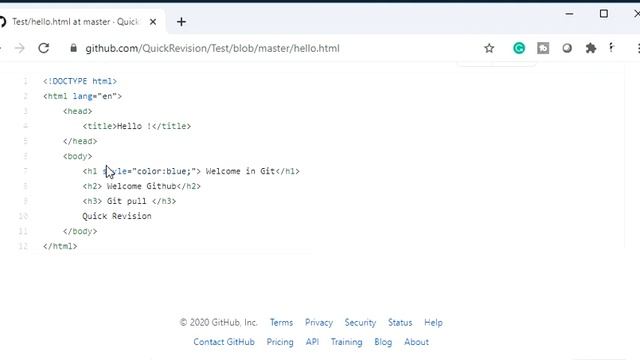Click the round grey extension icon
The width and height of the screenshot is (640, 360).
tap(567, 48)
